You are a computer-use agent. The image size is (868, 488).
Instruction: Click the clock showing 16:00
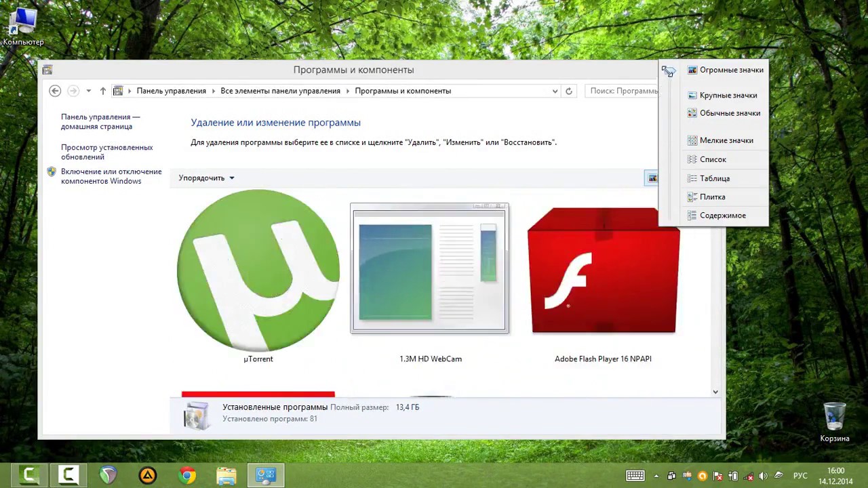click(835, 470)
